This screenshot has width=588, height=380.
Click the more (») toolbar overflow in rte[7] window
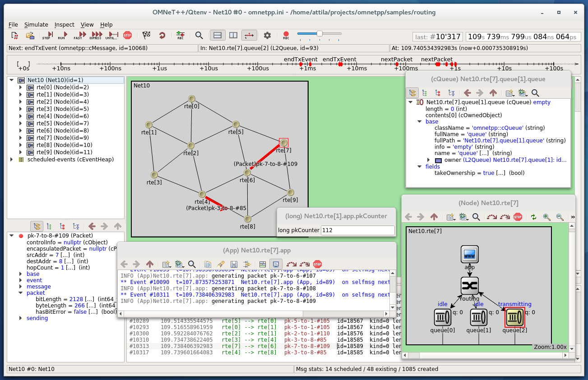(573, 217)
